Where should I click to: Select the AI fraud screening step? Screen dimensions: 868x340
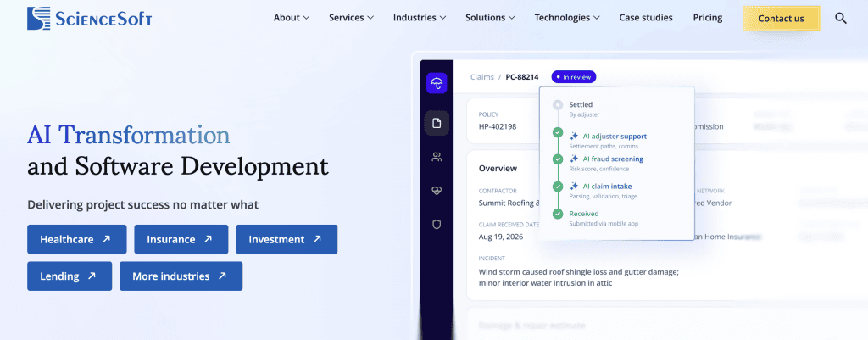pos(613,159)
